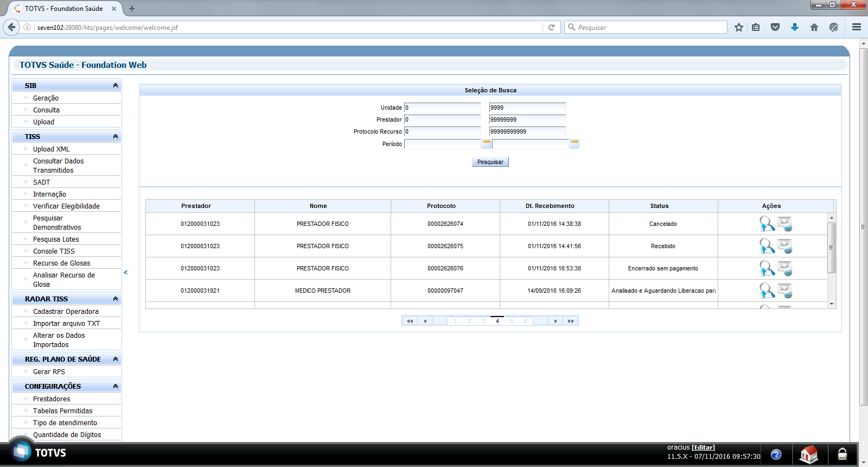Open the Firefox downloads arrow

[x=795, y=27]
